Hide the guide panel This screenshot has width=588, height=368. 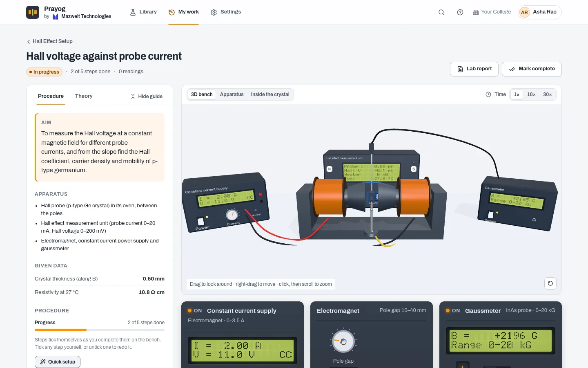[147, 96]
